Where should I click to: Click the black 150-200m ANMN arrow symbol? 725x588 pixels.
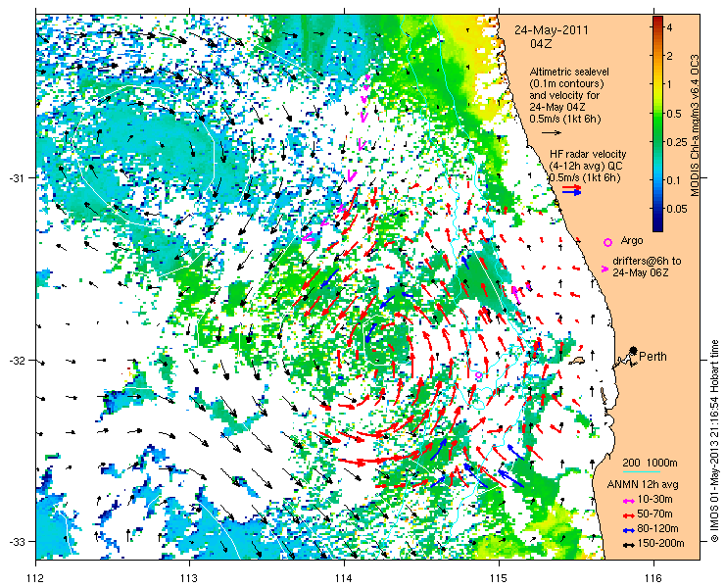[628, 545]
